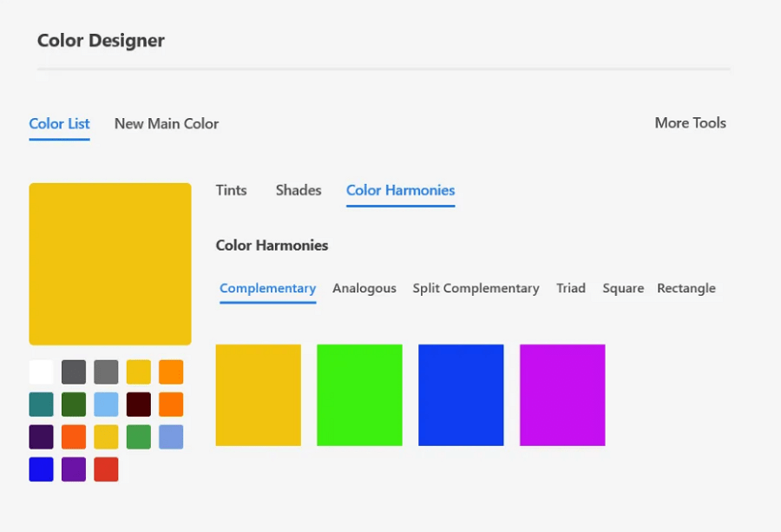Pick the white swatch in the color list
The height and width of the screenshot is (532, 781).
(x=41, y=372)
